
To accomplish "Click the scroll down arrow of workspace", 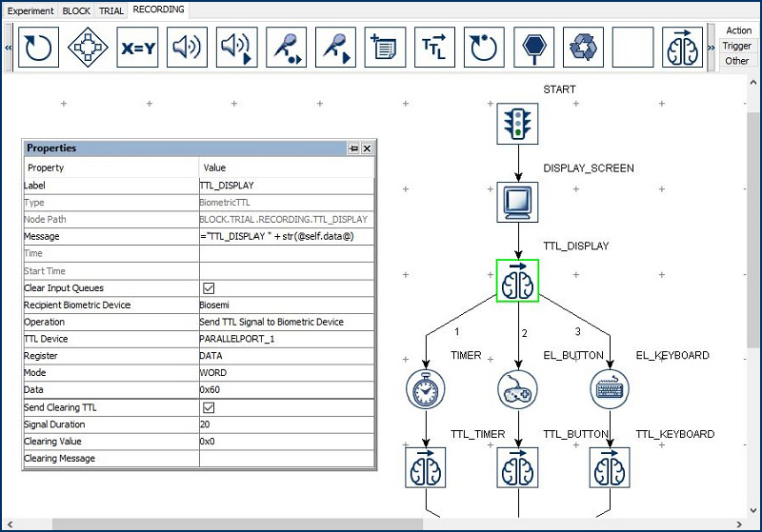I will [x=752, y=510].
